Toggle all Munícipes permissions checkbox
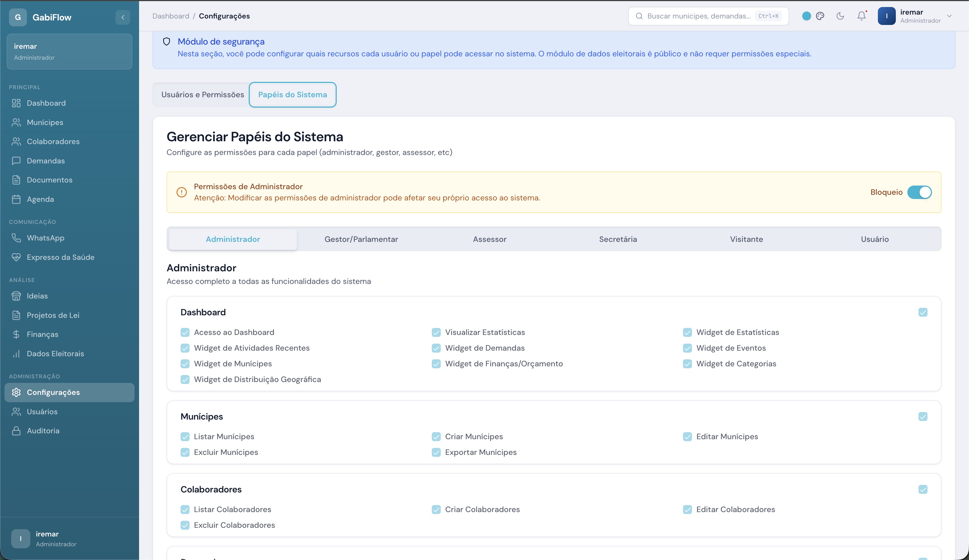 pos(923,417)
